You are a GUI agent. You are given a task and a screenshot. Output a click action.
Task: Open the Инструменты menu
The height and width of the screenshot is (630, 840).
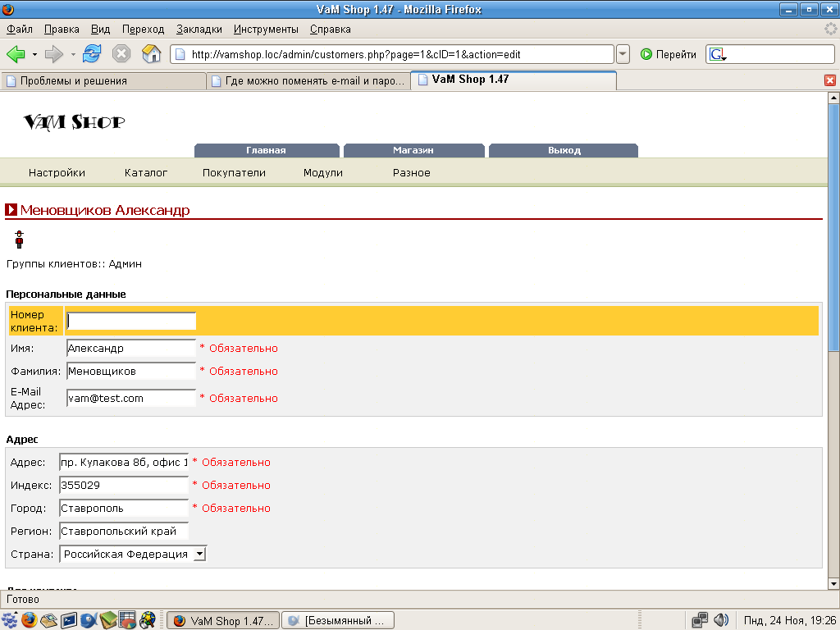click(x=266, y=29)
